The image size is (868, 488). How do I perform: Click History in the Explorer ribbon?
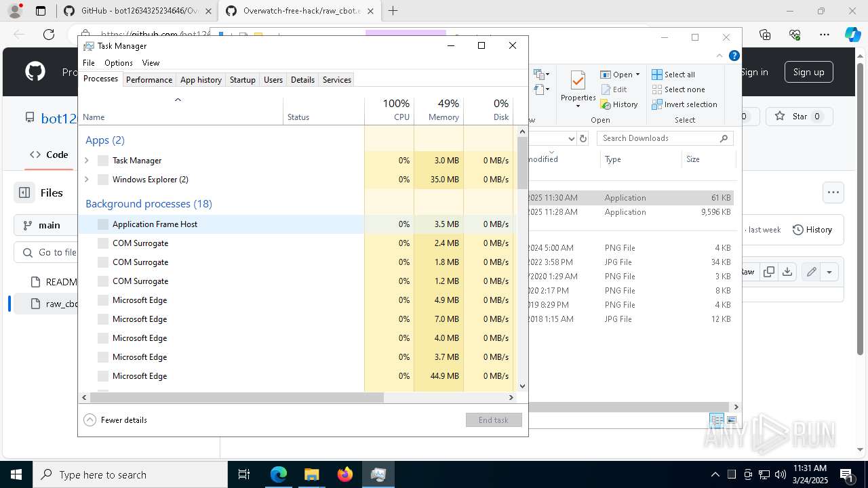[619, 104]
